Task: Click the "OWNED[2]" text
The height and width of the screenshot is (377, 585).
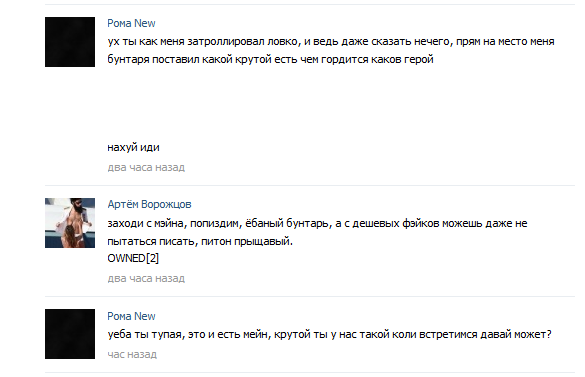Action: pyautogui.click(x=133, y=258)
